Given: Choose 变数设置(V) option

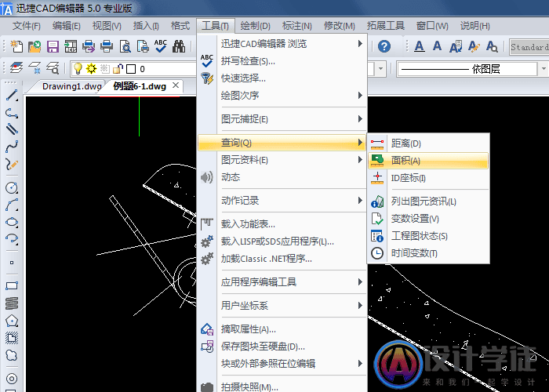Looking at the screenshot, I should click(x=428, y=219).
